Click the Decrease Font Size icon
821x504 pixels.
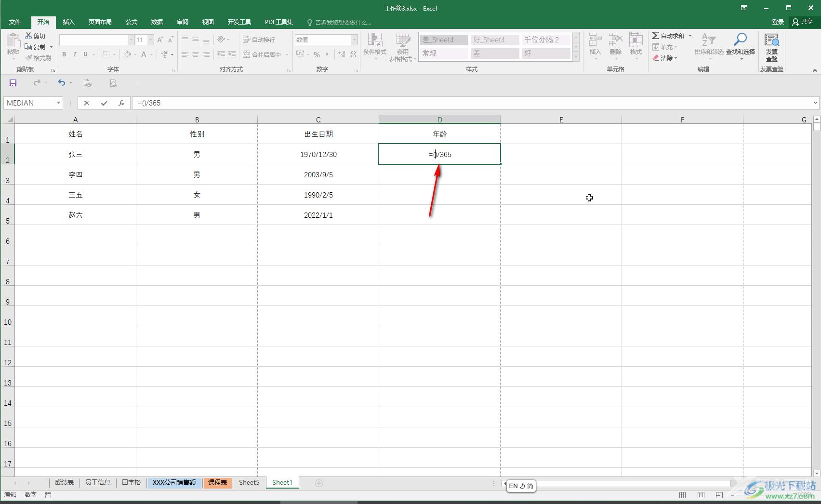pos(171,40)
